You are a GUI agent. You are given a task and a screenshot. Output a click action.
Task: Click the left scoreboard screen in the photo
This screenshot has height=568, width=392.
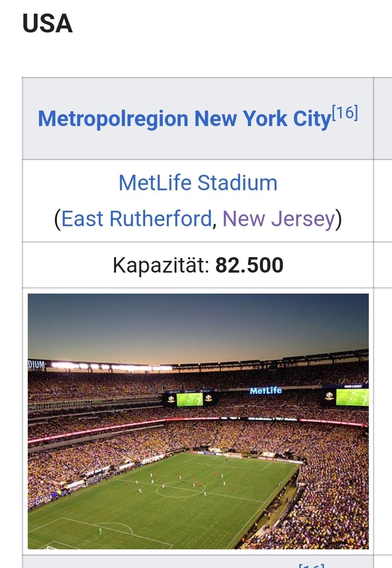[189, 399]
